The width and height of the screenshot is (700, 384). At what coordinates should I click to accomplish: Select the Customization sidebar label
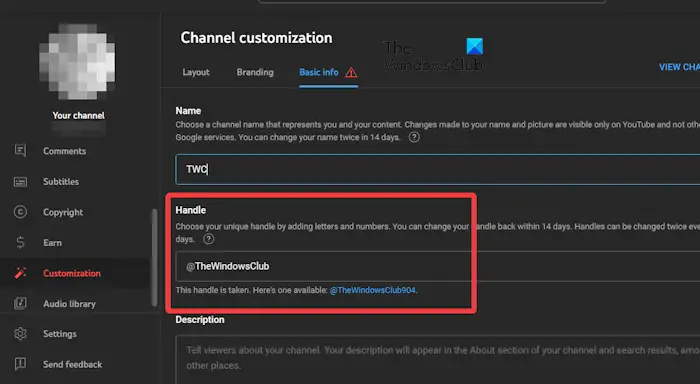click(x=72, y=273)
